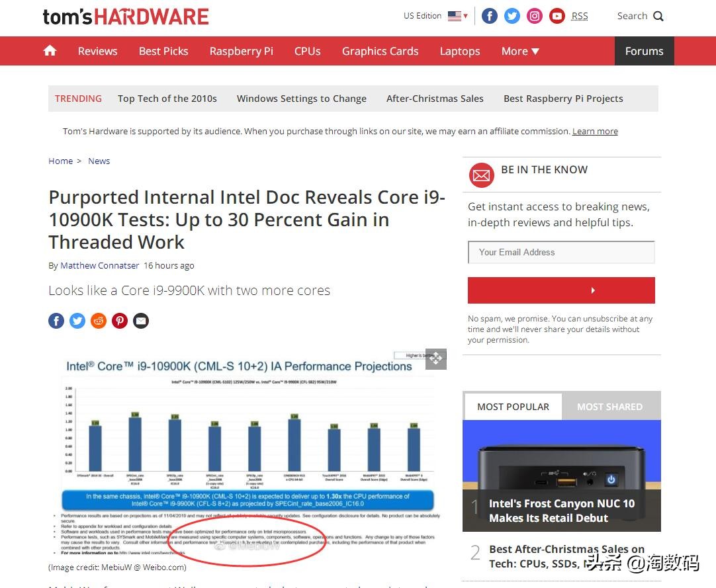The height and width of the screenshot is (588, 716).
Task: Go to Laptops section
Action: (x=460, y=51)
